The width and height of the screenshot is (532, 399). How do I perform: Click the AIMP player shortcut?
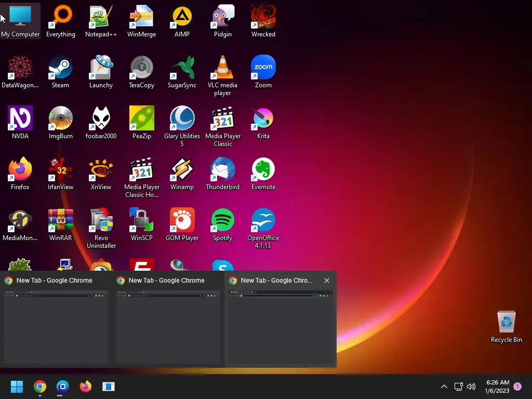point(182,21)
